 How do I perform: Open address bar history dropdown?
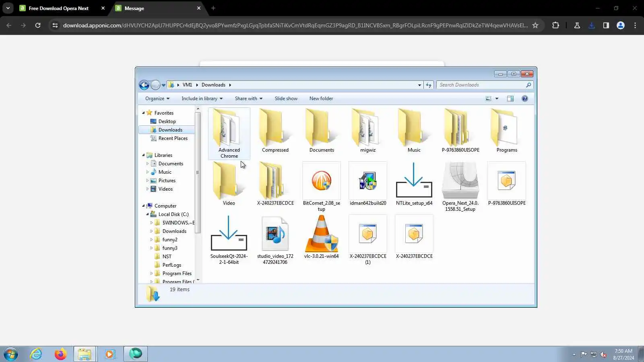point(419,85)
